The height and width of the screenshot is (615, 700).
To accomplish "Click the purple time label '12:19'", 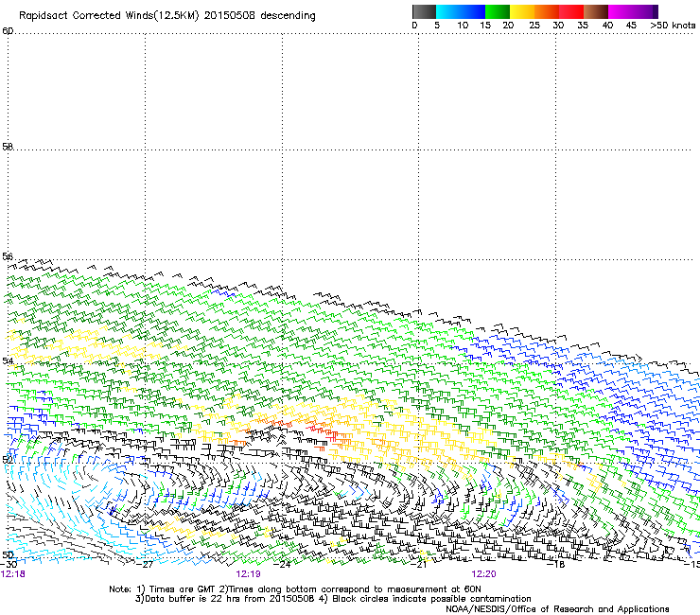I will point(248,574).
